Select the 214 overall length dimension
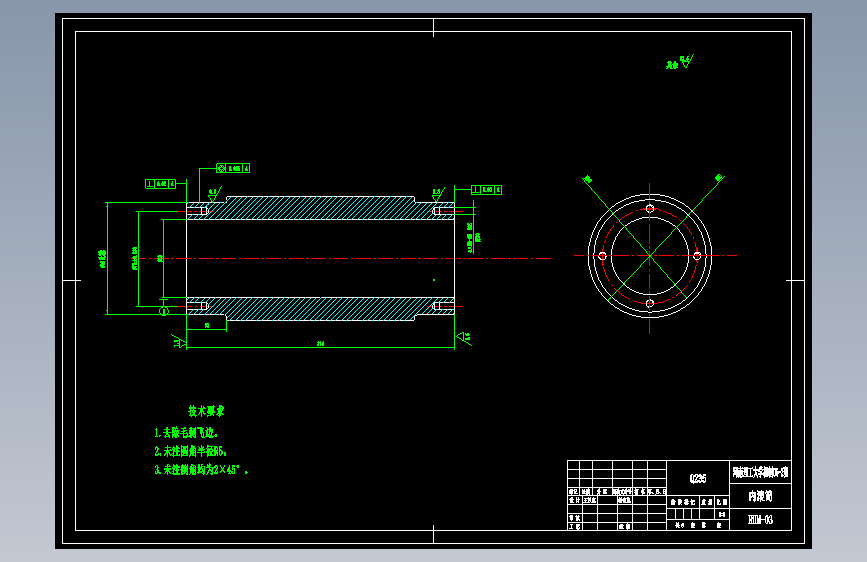Image resolution: width=867 pixels, height=562 pixels. tap(320, 344)
